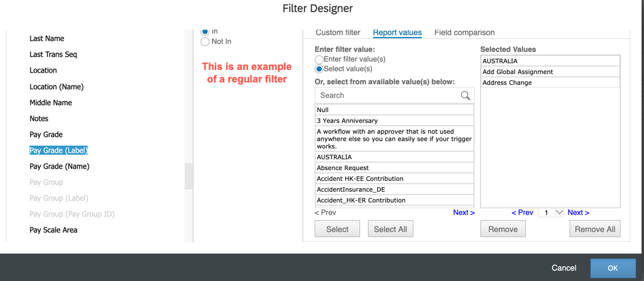This screenshot has height=281, width=644.
Task: Select Pay Scale Area in field list
Action: tap(53, 230)
